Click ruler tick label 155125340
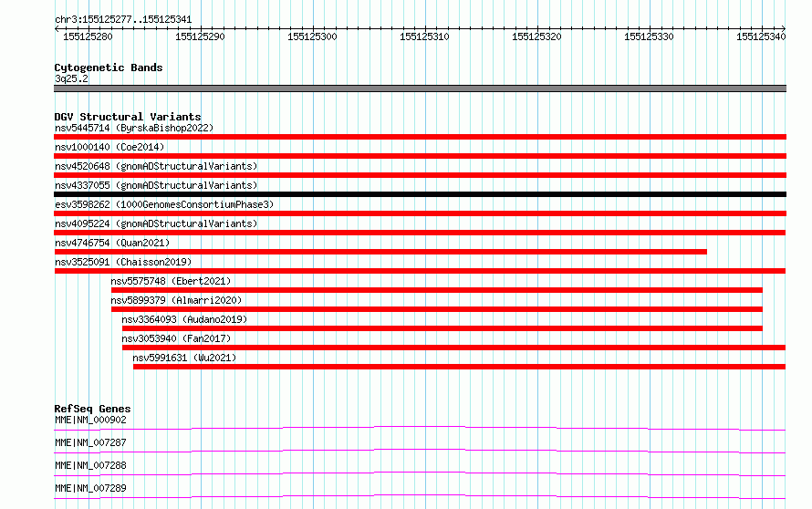 pyautogui.click(x=761, y=36)
